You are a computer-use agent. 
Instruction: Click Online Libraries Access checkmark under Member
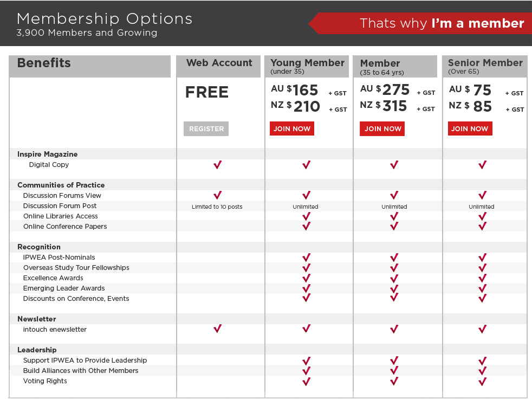click(394, 216)
